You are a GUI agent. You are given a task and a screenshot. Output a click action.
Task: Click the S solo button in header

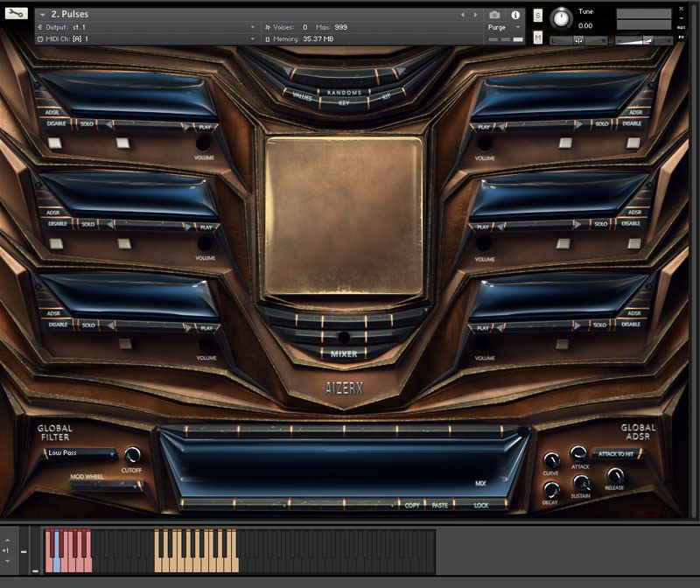click(537, 16)
